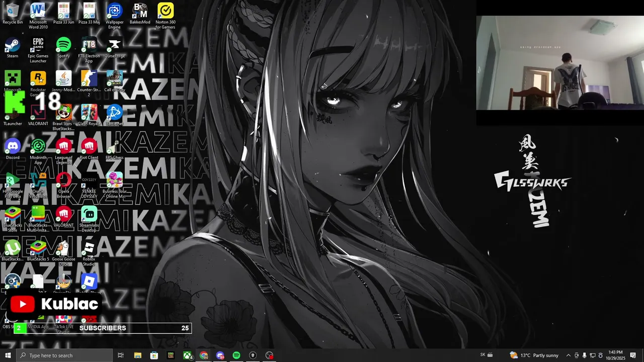Open Clash Royale desktop icon

pyautogui.click(x=89, y=115)
